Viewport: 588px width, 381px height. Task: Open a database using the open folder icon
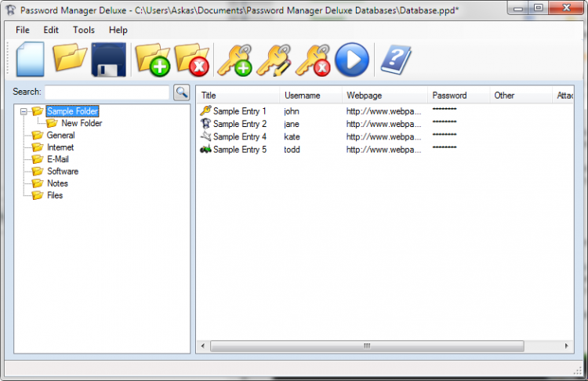(x=70, y=57)
